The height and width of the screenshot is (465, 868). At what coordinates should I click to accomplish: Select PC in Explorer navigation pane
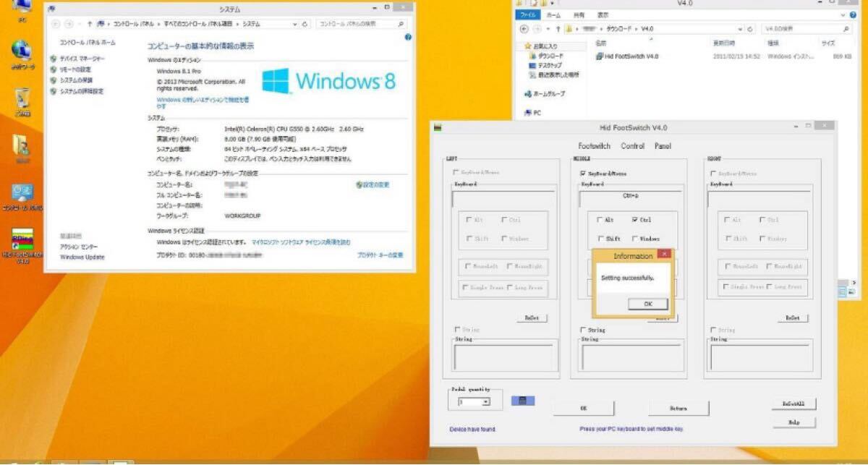532,113
